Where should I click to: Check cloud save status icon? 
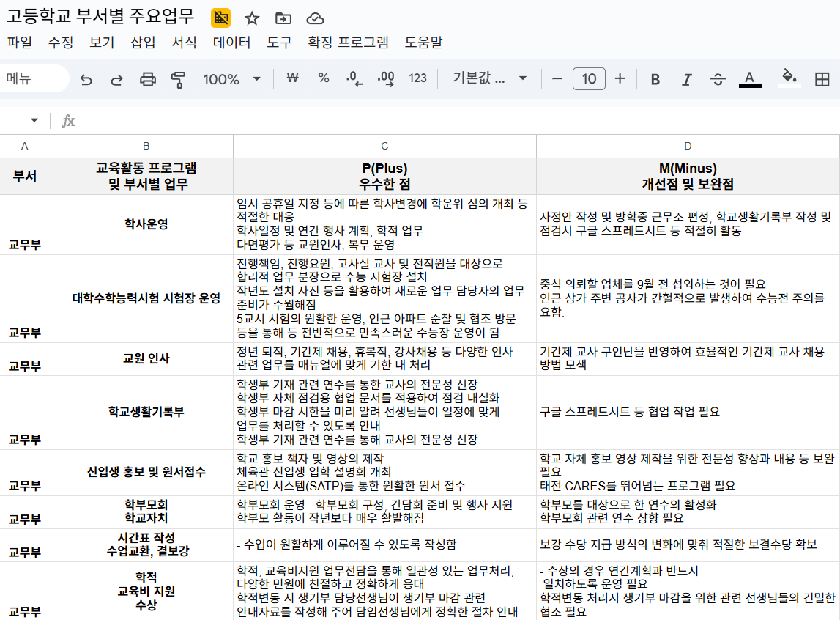coord(315,18)
